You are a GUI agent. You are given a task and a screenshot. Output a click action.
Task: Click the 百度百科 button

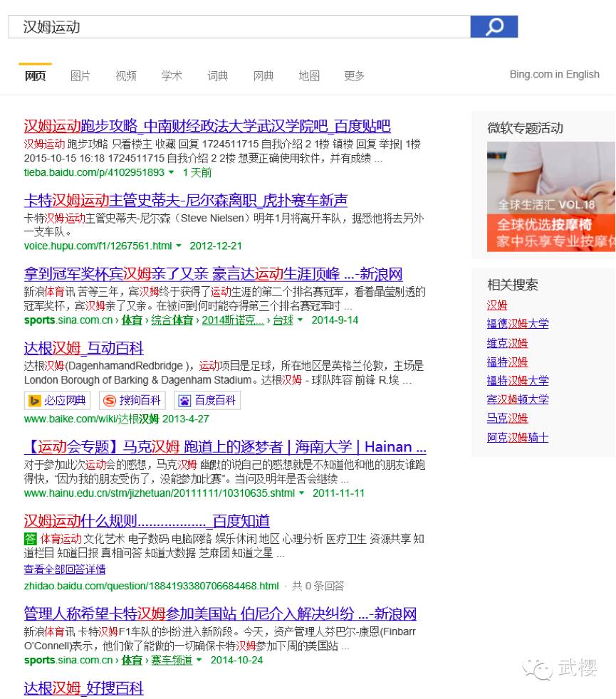pyautogui.click(x=207, y=400)
